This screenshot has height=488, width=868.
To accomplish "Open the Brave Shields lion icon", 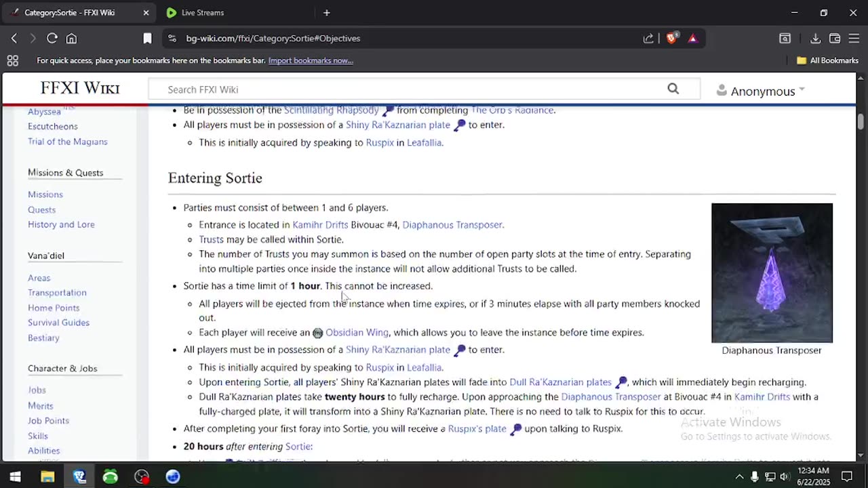I will (x=671, y=39).
